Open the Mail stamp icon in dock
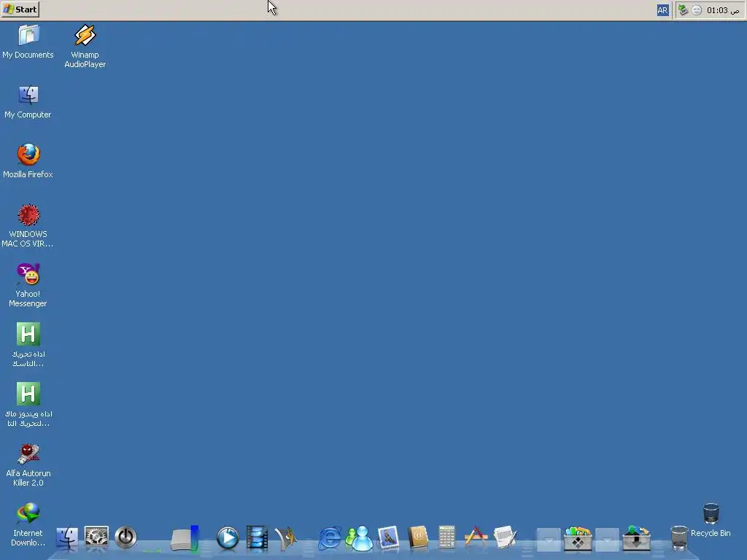This screenshot has width=747, height=560. tap(388, 538)
